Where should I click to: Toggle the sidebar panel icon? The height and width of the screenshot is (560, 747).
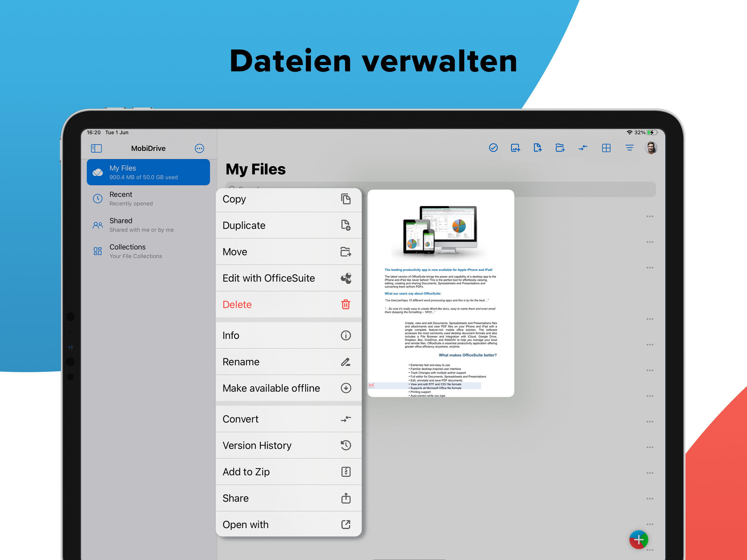tap(96, 148)
